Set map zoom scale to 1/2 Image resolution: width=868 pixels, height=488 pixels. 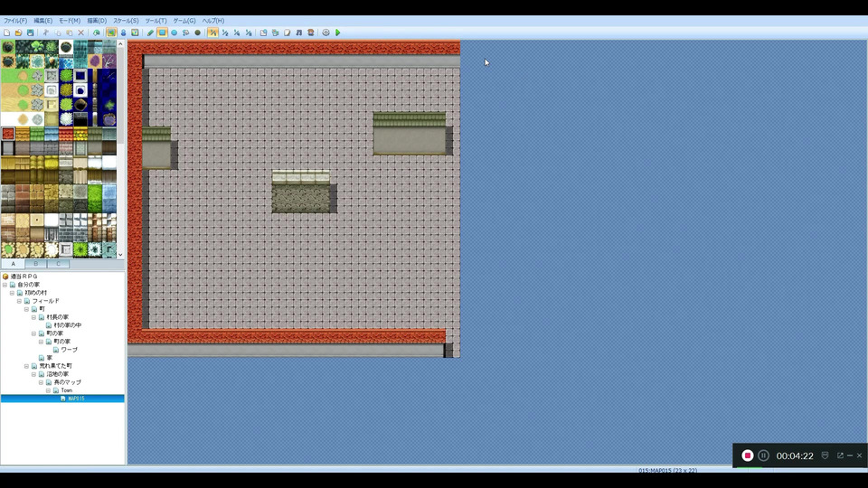[225, 33]
